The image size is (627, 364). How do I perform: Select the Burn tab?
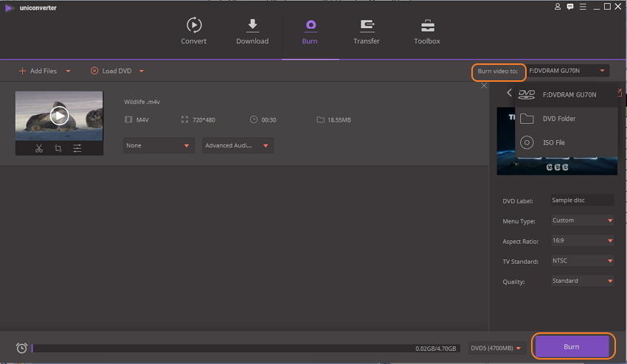(310, 31)
